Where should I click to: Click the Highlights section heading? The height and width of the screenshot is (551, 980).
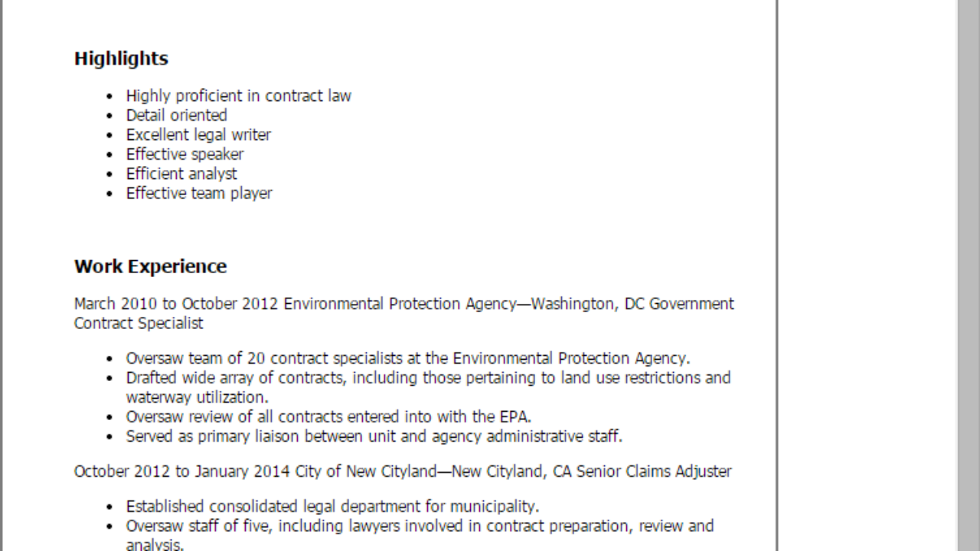[121, 58]
